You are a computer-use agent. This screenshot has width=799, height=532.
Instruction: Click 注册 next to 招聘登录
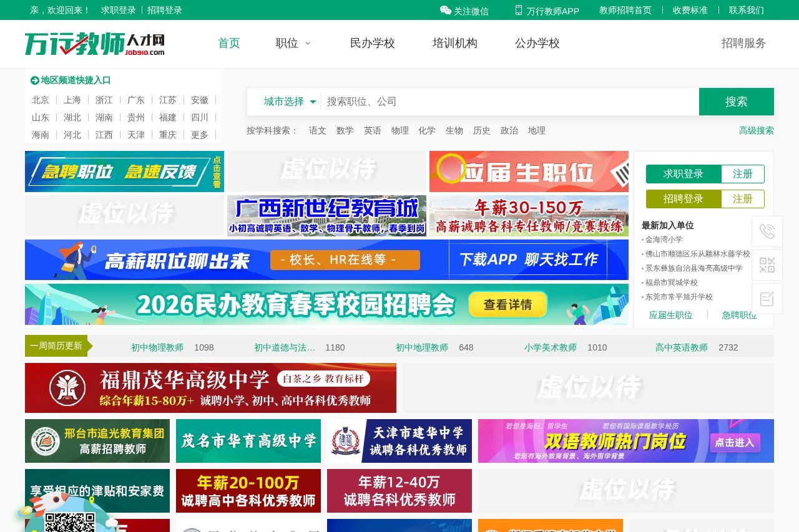coord(743,199)
